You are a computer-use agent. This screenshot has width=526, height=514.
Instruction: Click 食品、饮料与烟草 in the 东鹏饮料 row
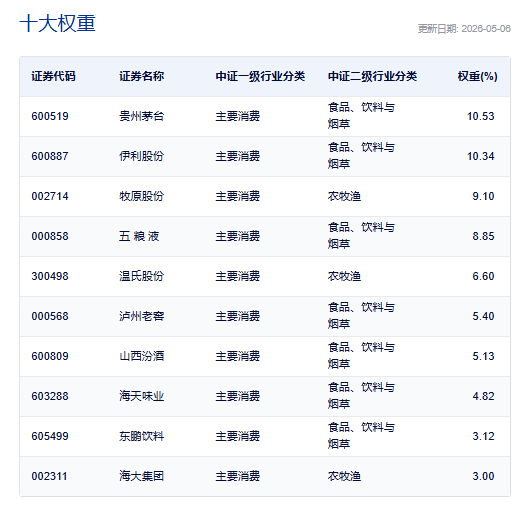pos(361,435)
